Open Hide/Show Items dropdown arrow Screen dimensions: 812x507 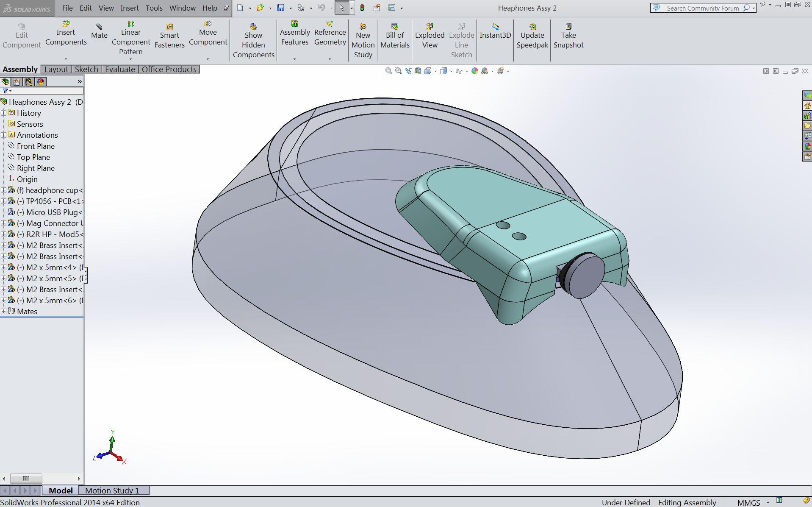point(467,71)
